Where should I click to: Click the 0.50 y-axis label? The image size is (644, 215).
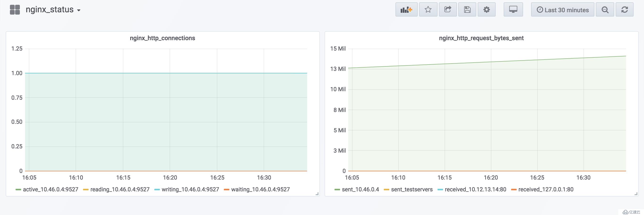(17, 122)
